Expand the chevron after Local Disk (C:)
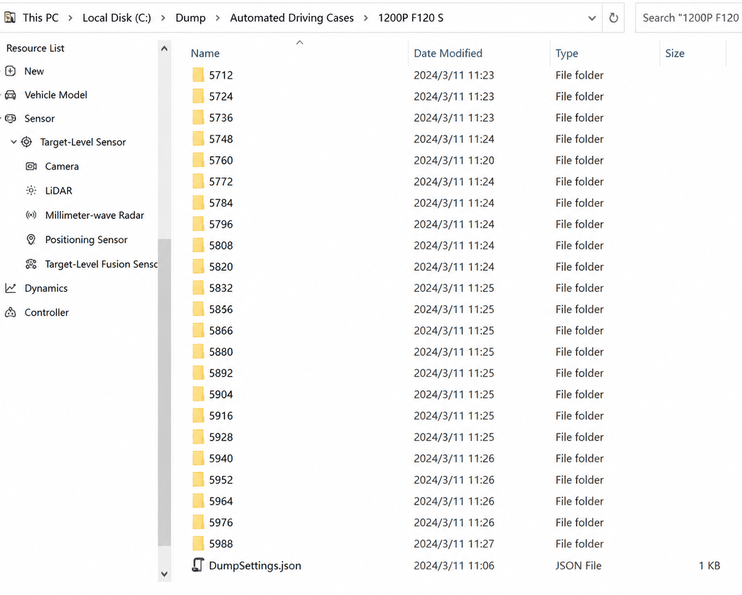 pyautogui.click(x=163, y=18)
